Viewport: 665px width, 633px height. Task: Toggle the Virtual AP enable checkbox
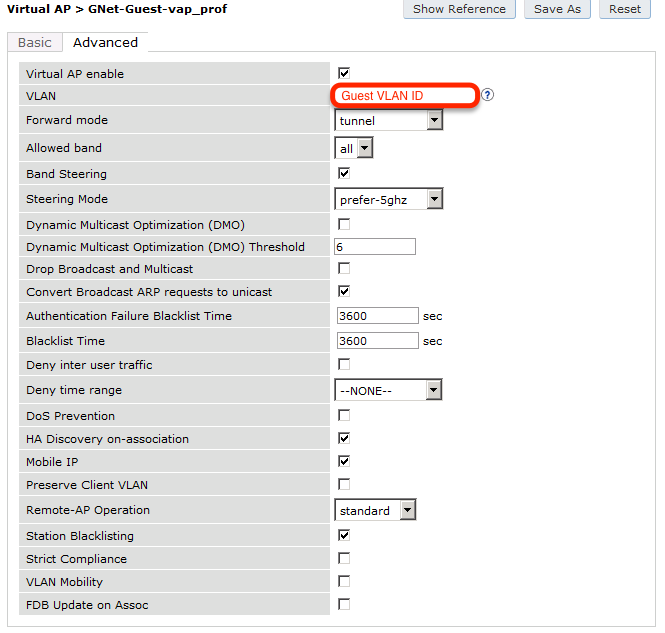(344, 73)
